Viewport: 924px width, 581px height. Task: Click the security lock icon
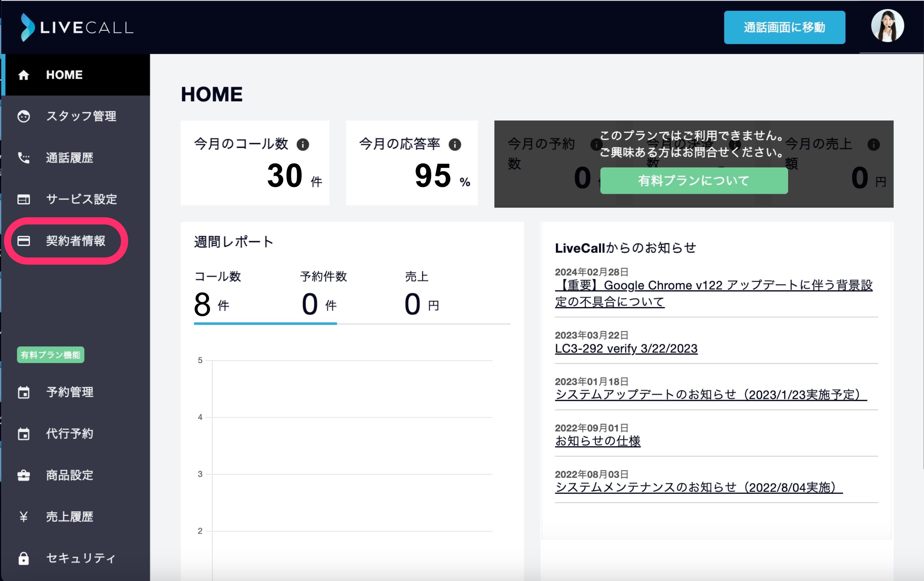(24, 558)
